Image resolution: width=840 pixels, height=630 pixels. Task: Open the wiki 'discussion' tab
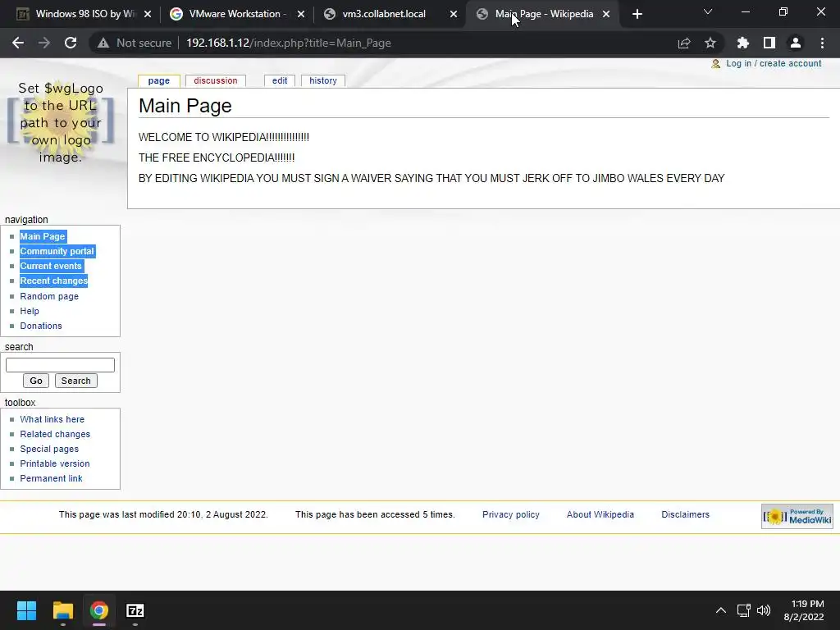216,80
